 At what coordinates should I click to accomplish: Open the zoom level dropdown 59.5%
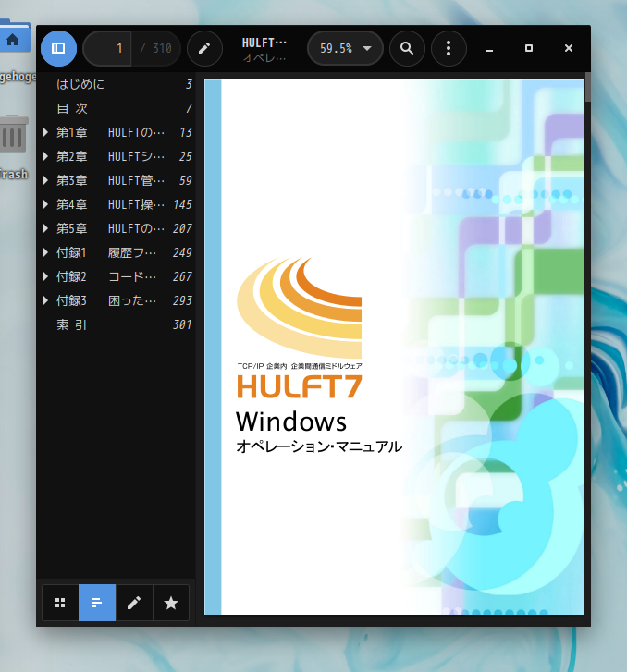[x=345, y=48]
